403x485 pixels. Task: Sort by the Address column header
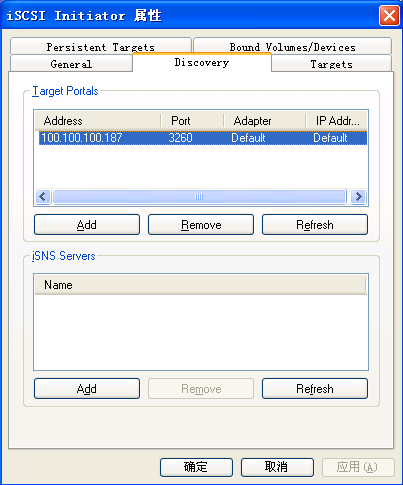click(x=98, y=121)
